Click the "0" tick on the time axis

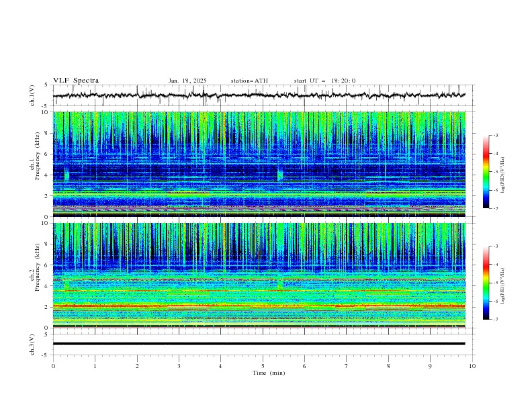[53, 366]
